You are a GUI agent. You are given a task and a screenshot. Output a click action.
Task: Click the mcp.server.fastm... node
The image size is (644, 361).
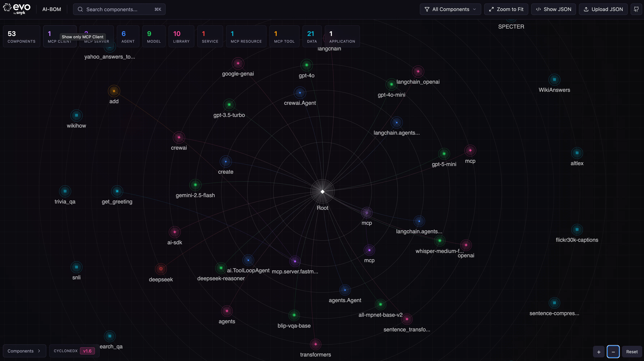295,261
